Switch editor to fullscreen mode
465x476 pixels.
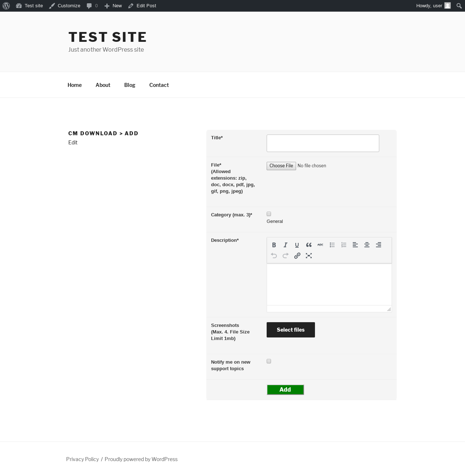coord(309,256)
